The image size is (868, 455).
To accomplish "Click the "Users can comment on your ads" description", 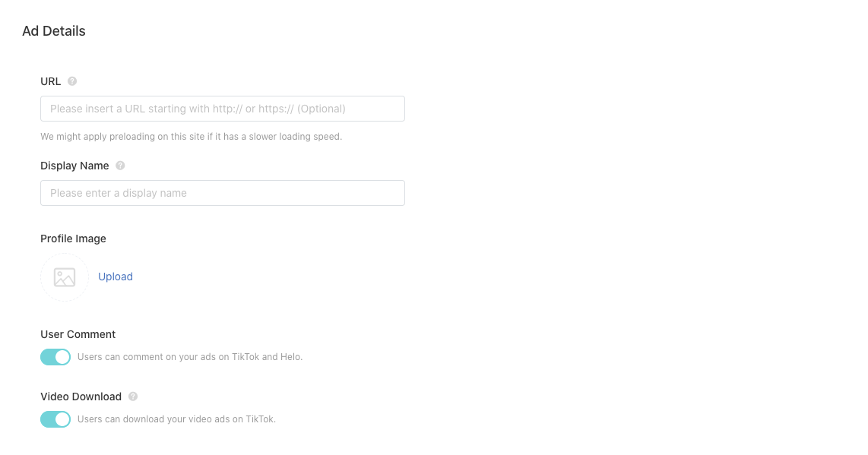I will point(190,357).
